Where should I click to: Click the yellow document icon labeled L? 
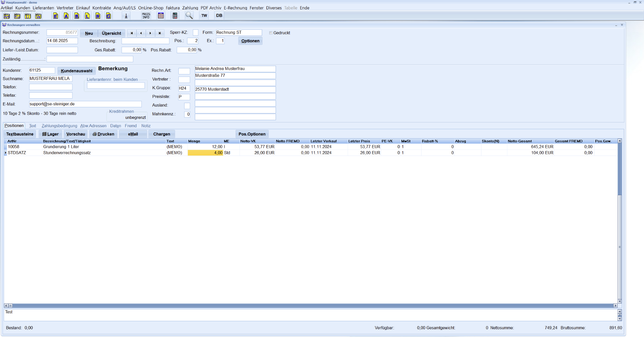click(87, 16)
